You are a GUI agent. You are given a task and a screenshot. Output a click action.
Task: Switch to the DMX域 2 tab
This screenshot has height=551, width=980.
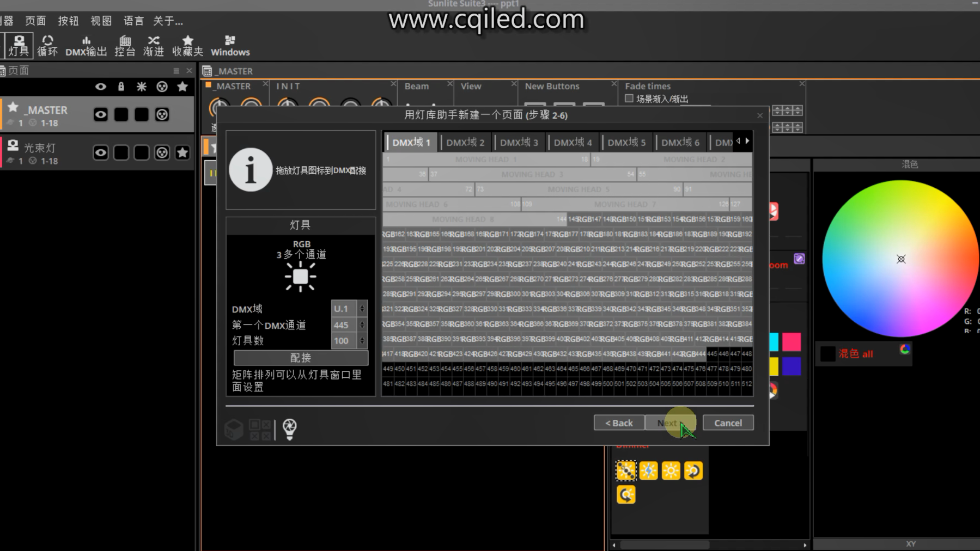465,142
